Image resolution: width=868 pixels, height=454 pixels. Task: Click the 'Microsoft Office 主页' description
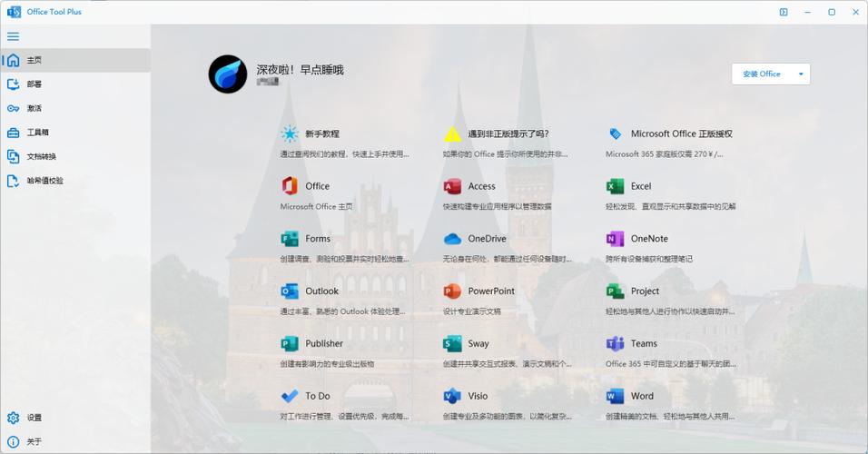pos(316,206)
